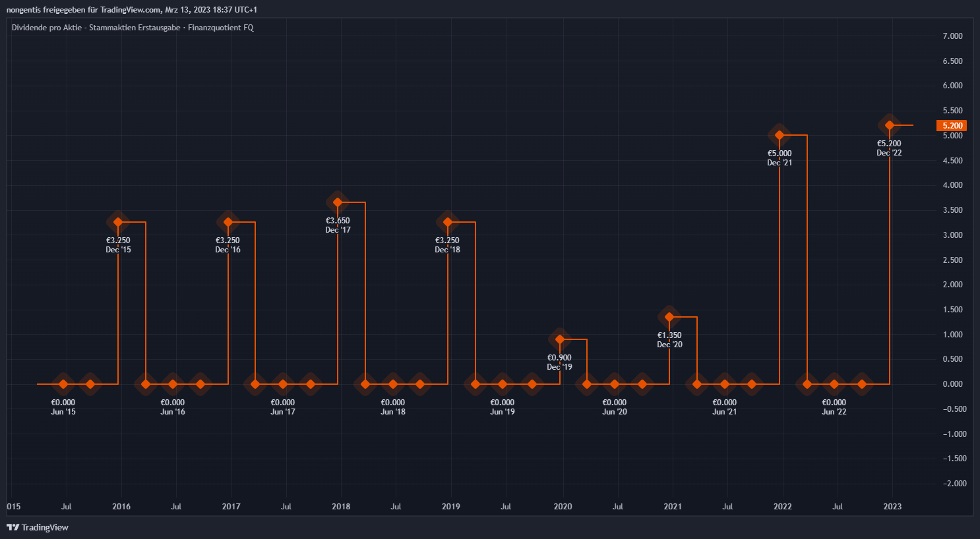The width and height of the screenshot is (980, 539).
Task: Click the orange 5.200 price label
Action: click(x=952, y=126)
